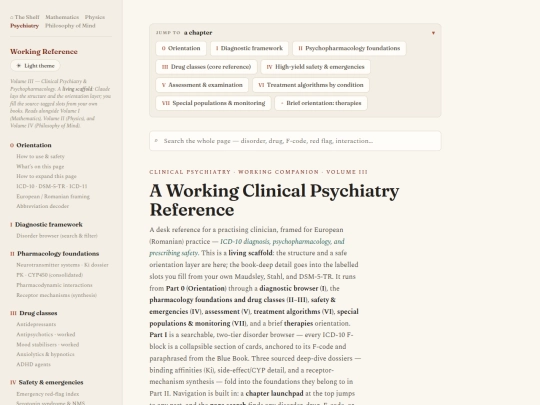Screen dimensions: 540x405
Task: Open PK · CYP450 (consolidated) entry
Action: [50, 275]
